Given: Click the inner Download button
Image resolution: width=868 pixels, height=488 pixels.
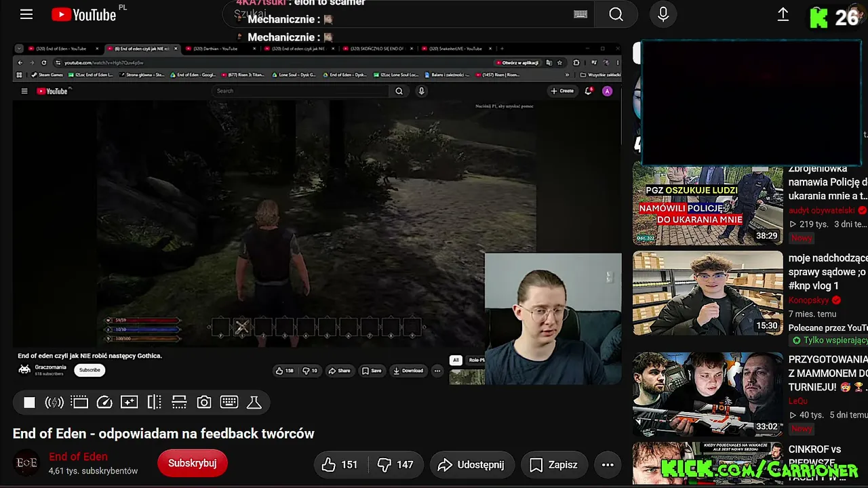Looking at the screenshot, I should pos(408,371).
